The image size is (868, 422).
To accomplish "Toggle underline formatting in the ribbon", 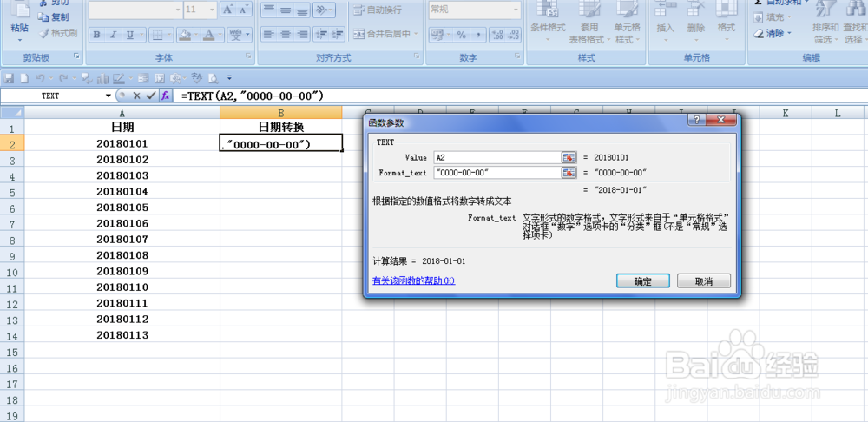I will click(129, 35).
